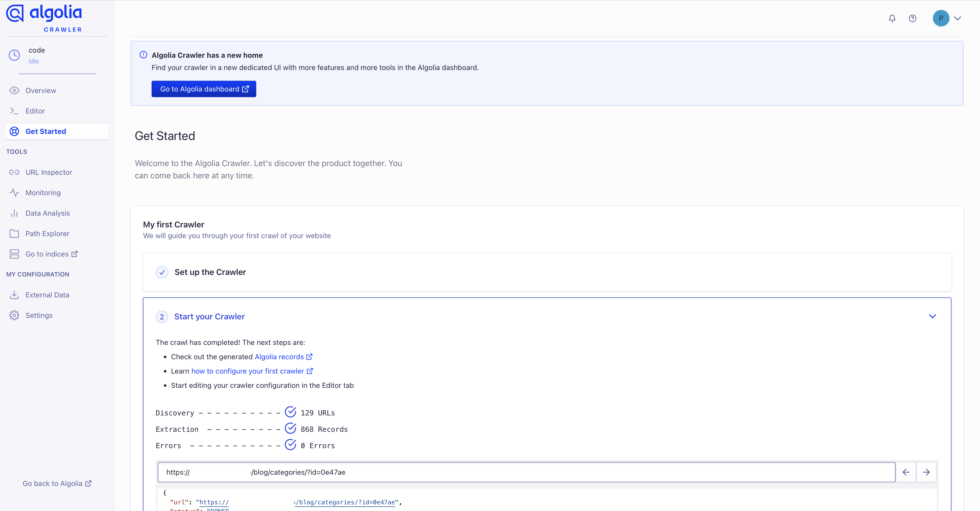Open URL Inspector link icon
This screenshot has height=511, width=980.
pos(14,172)
